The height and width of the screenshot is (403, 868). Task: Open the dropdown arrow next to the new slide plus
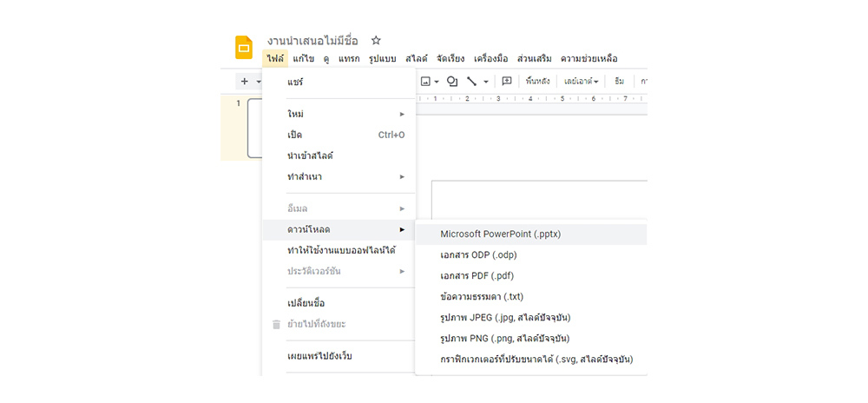point(258,82)
